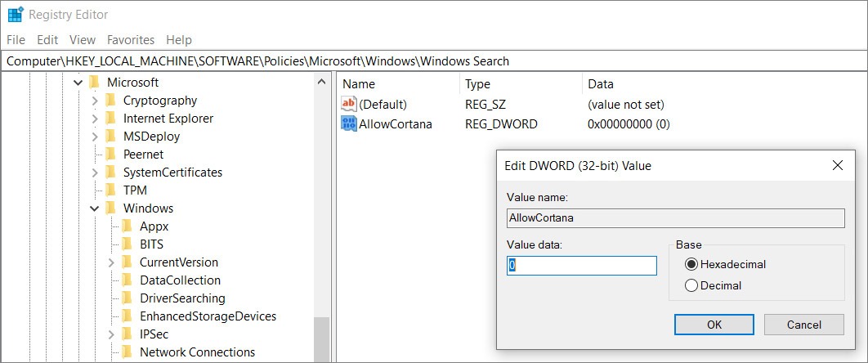Select the Peernet folder icon
This screenshot has width=868, height=363.
[110, 154]
